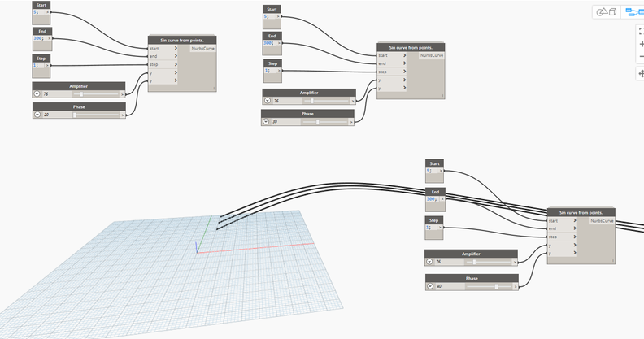The height and width of the screenshot is (339, 644).
Task: Click Amplifier value 76 above Phase 30
Action: [x=287, y=101]
